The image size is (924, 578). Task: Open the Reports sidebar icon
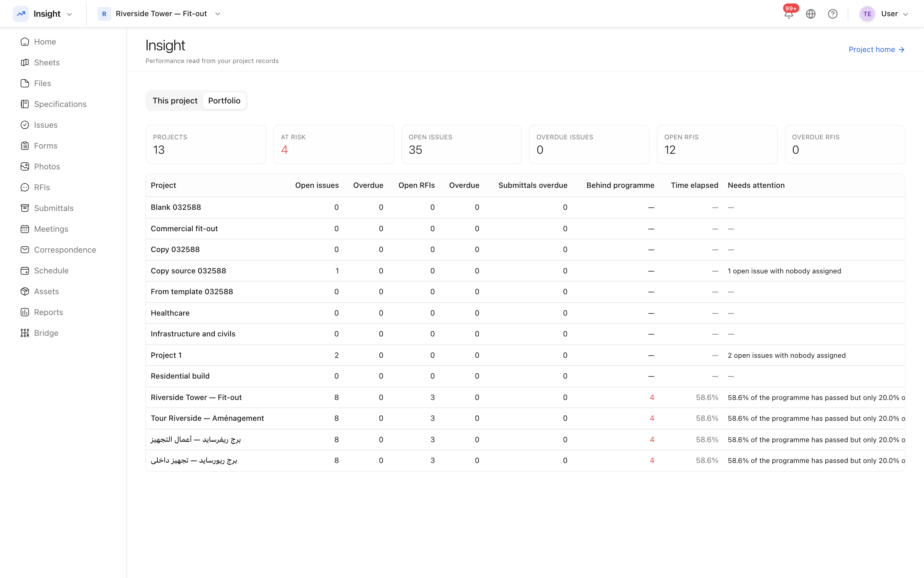click(x=25, y=312)
